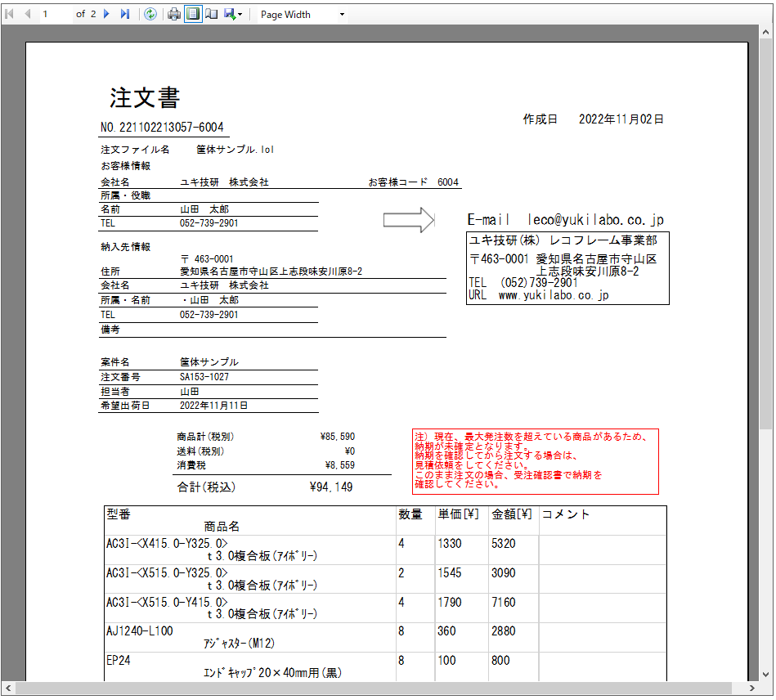Viewport: 776px width, 700px height.
Task: Advance to the next report page
Action: pyautogui.click(x=106, y=15)
